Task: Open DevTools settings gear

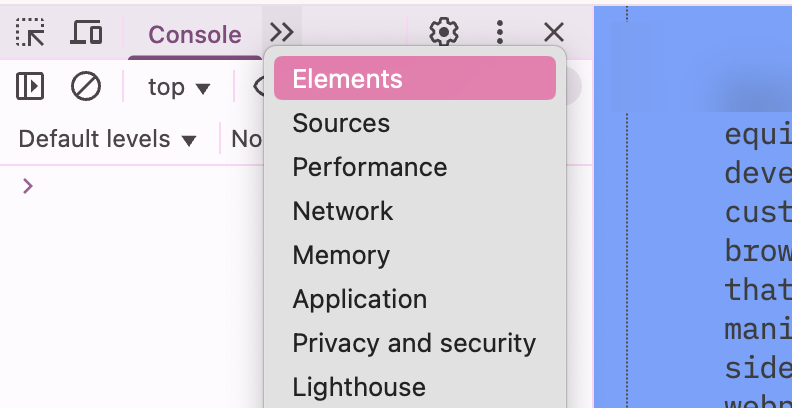Action: tap(443, 33)
